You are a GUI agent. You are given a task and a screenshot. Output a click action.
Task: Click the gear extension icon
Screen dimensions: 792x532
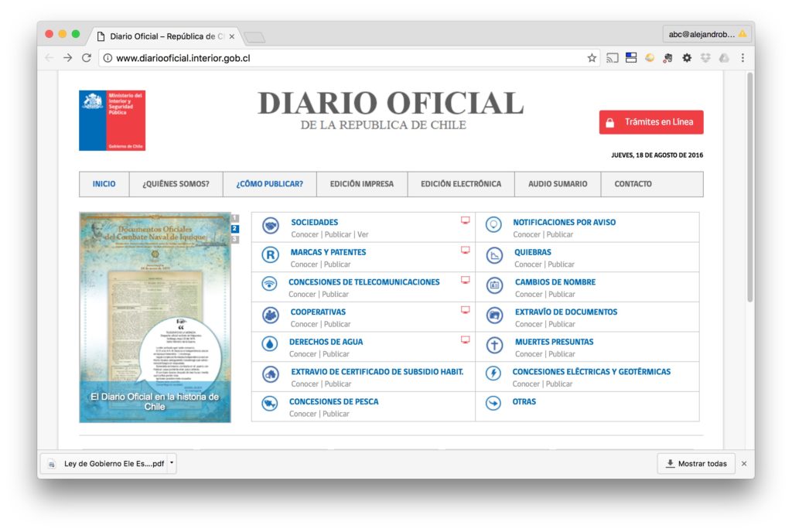coord(687,58)
